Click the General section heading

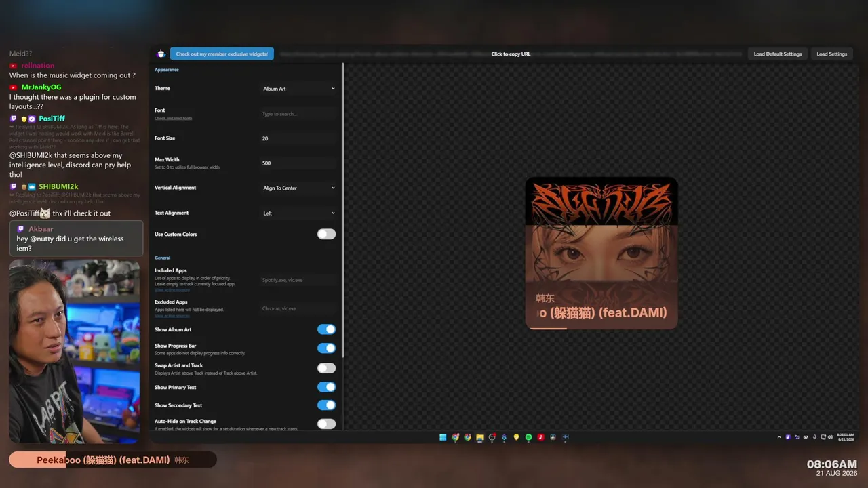click(162, 258)
